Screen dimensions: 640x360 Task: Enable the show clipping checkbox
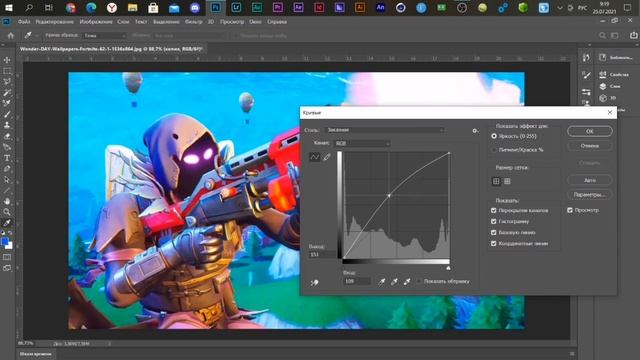[418, 281]
